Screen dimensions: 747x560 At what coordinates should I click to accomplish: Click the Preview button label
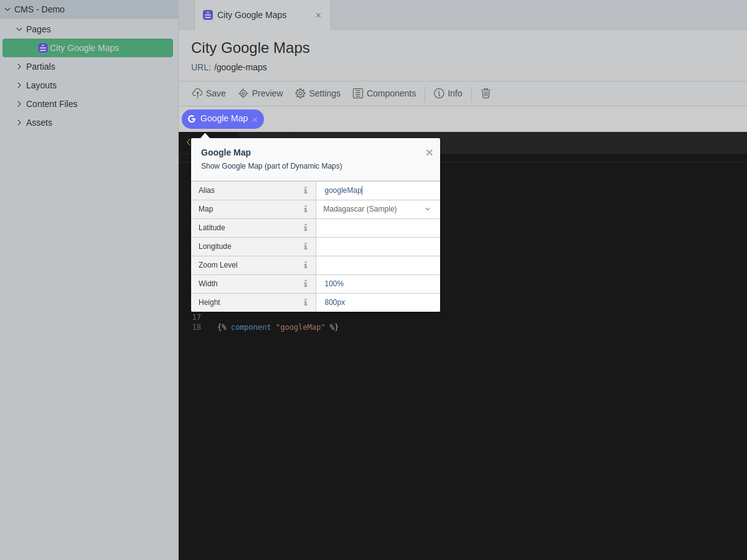click(x=268, y=93)
